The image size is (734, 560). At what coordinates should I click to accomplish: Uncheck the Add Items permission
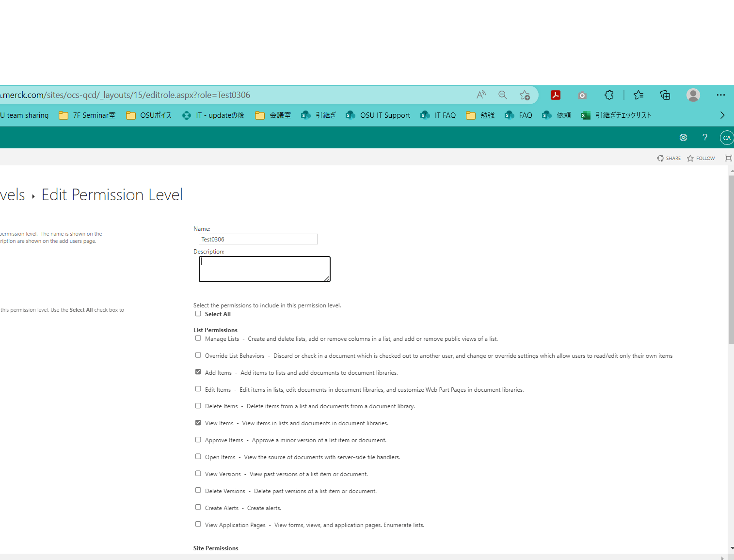click(198, 372)
